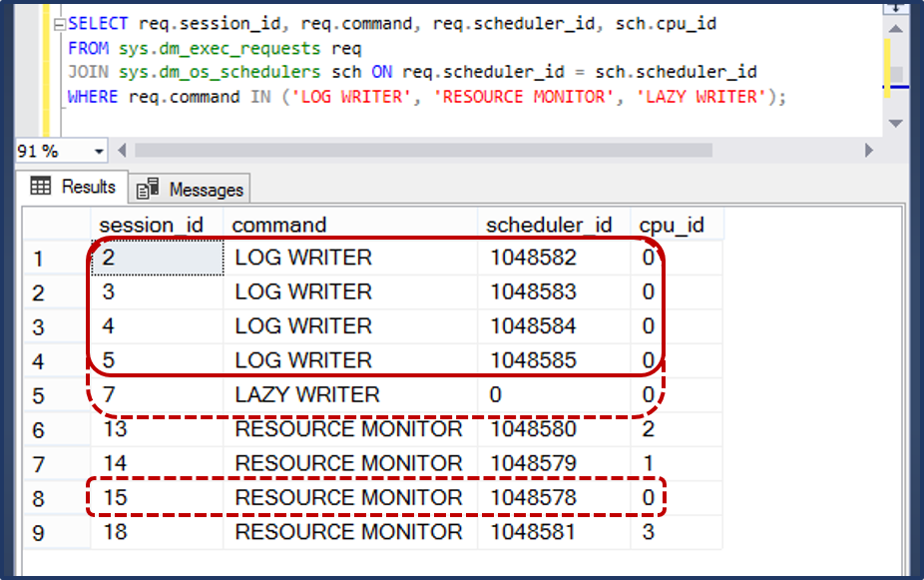Image resolution: width=924 pixels, height=580 pixels.
Task: Click the horizontal scrollbar's right arrow
Action: [868, 150]
